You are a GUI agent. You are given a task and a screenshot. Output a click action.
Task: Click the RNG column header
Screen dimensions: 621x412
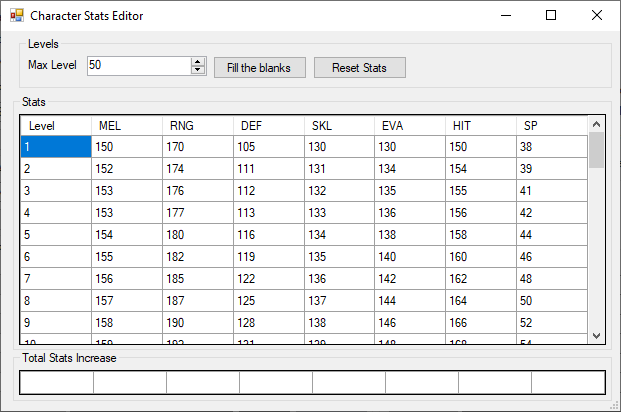(198, 126)
